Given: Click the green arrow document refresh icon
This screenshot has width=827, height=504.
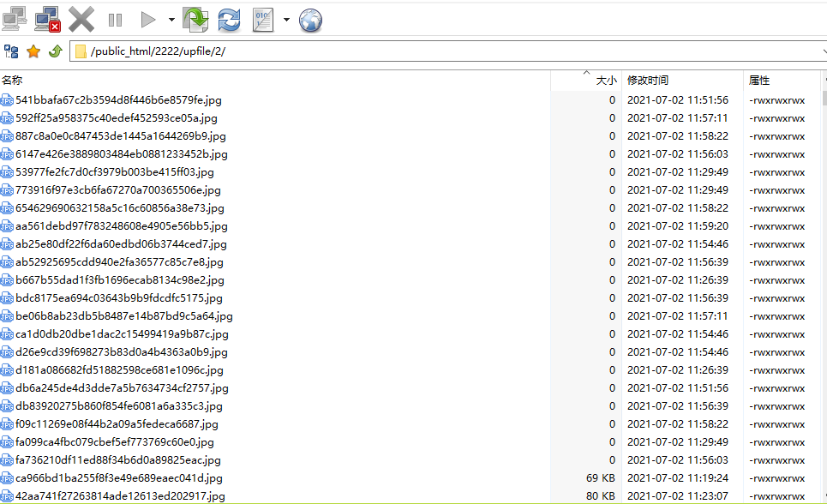Looking at the screenshot, I should [x=195, y=19].
